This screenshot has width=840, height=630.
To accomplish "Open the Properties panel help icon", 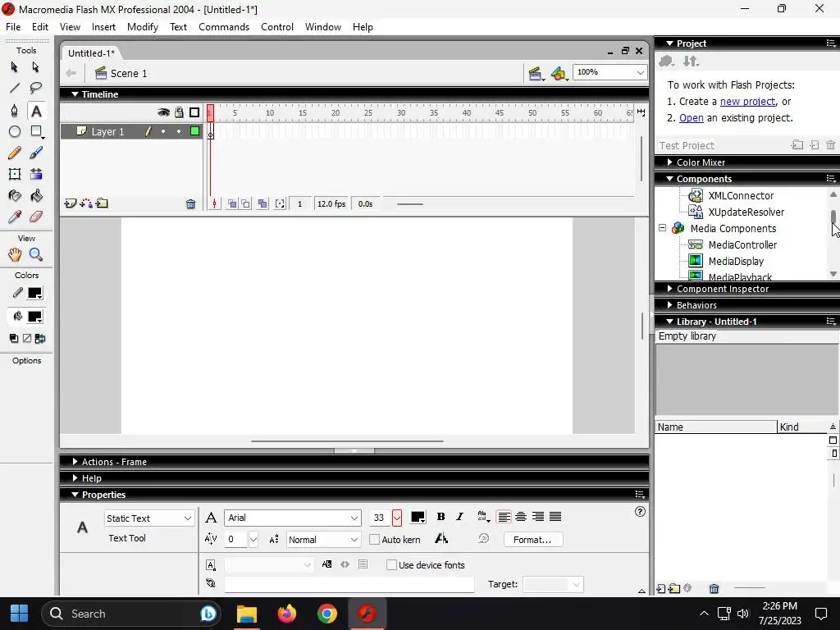I will point(640,512).
